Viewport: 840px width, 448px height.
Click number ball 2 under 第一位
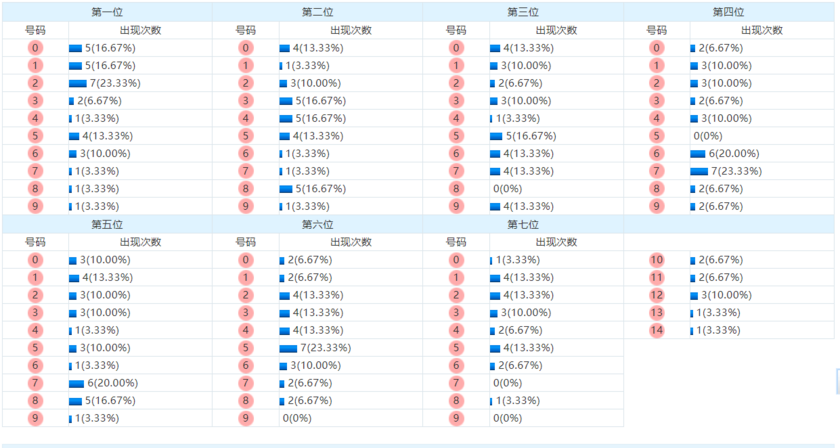pos(36,83)
